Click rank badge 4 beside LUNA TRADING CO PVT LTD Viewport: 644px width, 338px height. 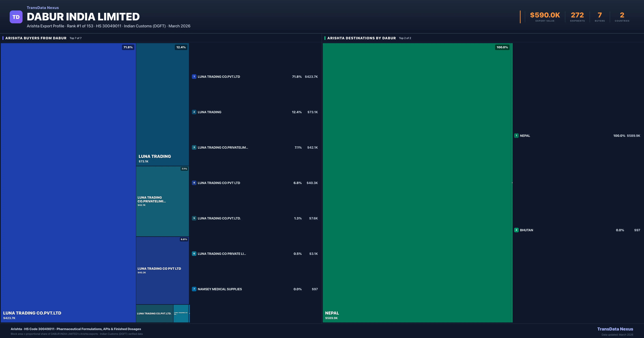point(194,183)
